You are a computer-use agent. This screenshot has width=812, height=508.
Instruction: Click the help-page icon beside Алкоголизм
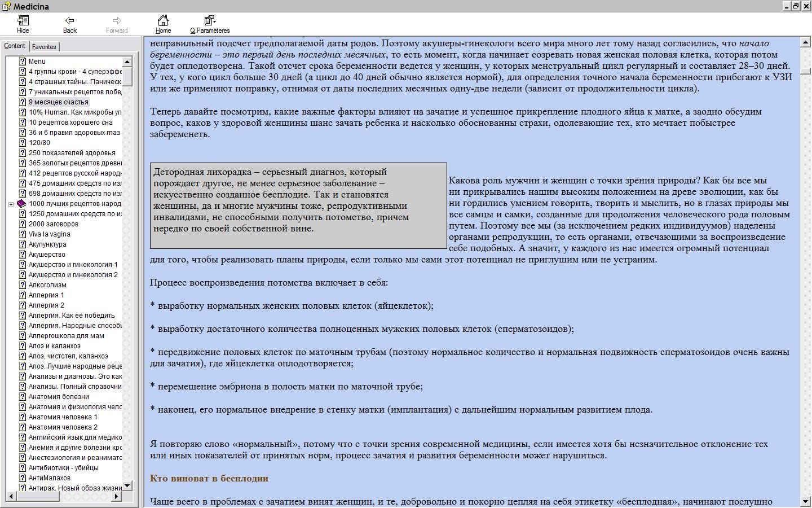click(x=23, y=285)
